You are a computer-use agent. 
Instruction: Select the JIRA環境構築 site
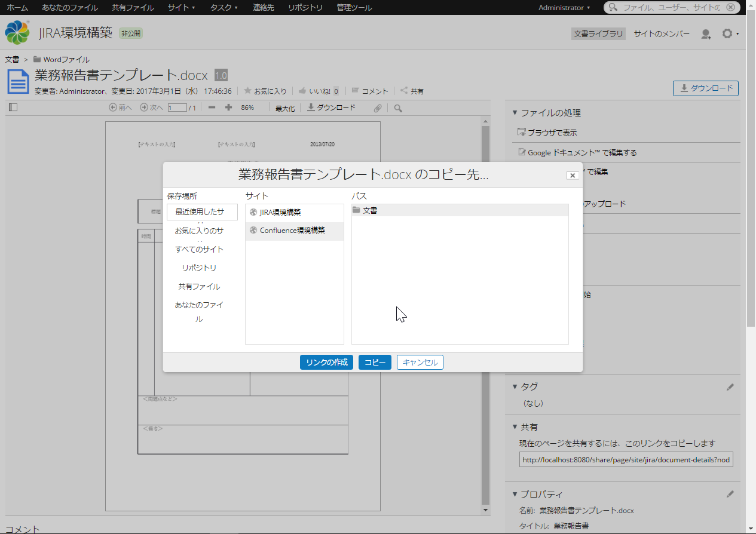[x=295, y=213]
